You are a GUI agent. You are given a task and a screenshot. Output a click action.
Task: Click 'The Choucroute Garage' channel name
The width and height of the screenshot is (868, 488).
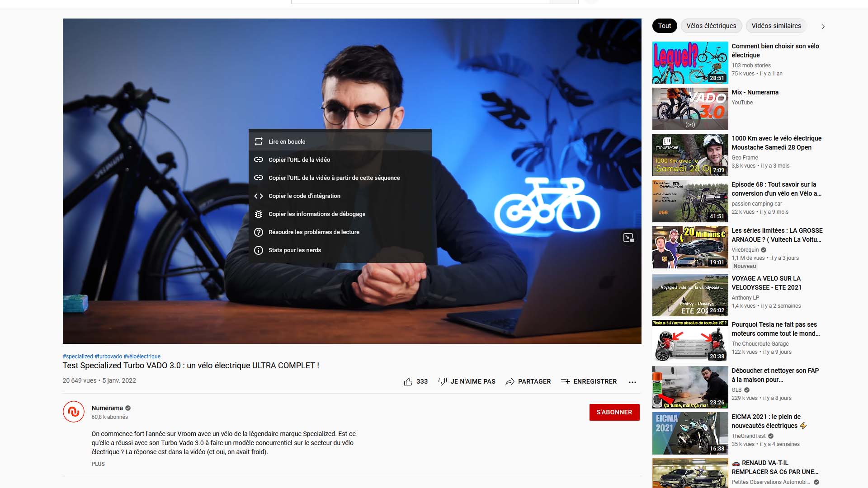(760, 344)
